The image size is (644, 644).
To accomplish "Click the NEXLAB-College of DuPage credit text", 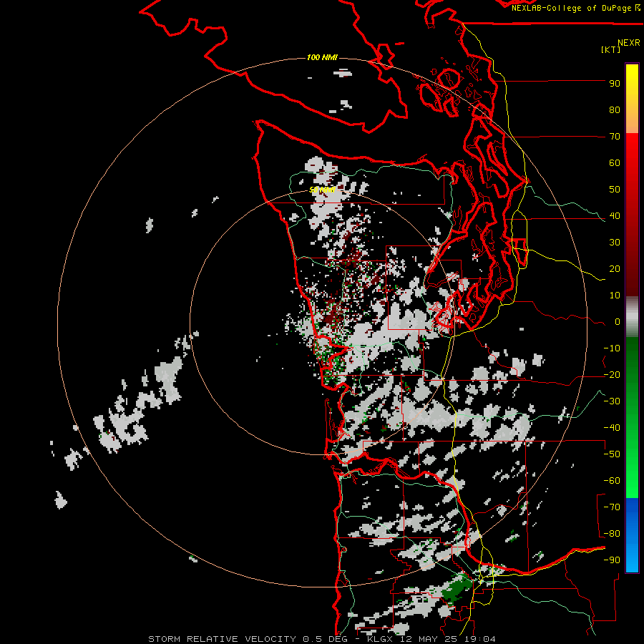I will tap(575, 8).
